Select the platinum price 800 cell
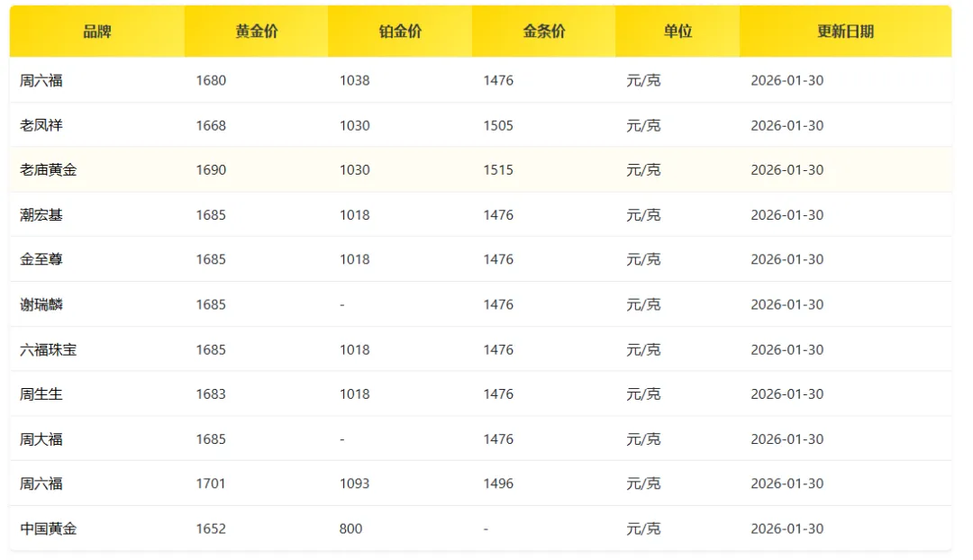Viewport: 973px width, 560px height. tap(350, 528)
